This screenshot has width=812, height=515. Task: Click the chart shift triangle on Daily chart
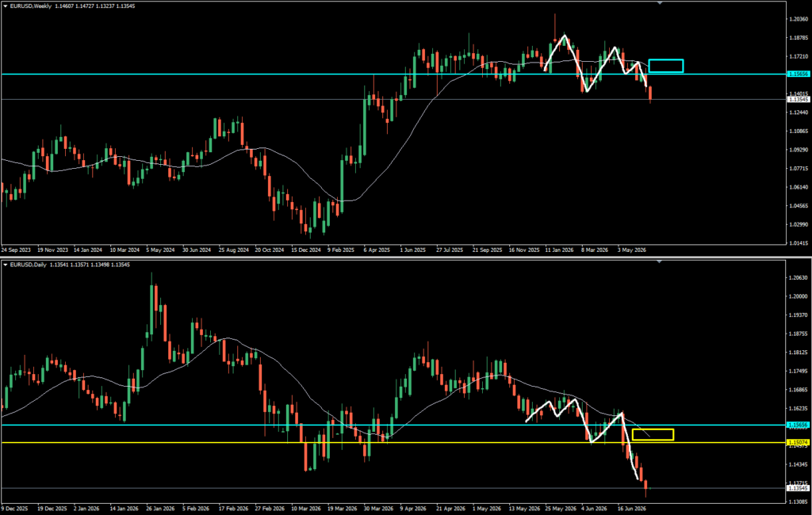coord(659,262)
